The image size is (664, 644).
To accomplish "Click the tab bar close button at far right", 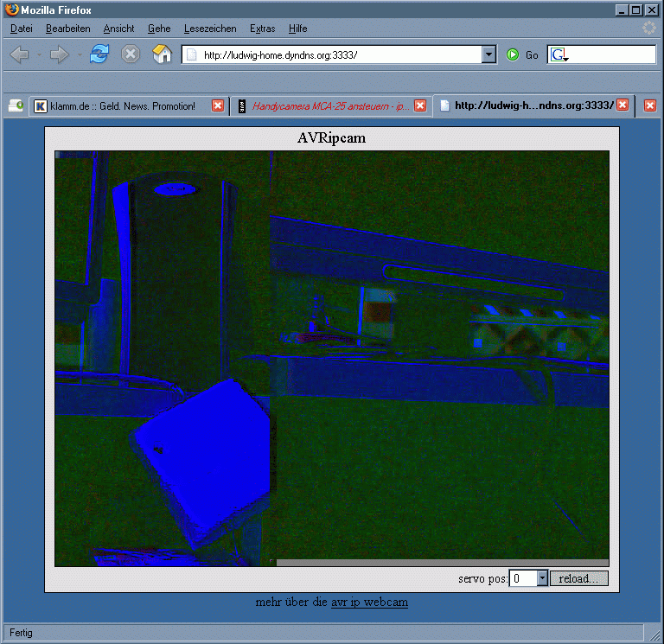I will click(650, 105).
